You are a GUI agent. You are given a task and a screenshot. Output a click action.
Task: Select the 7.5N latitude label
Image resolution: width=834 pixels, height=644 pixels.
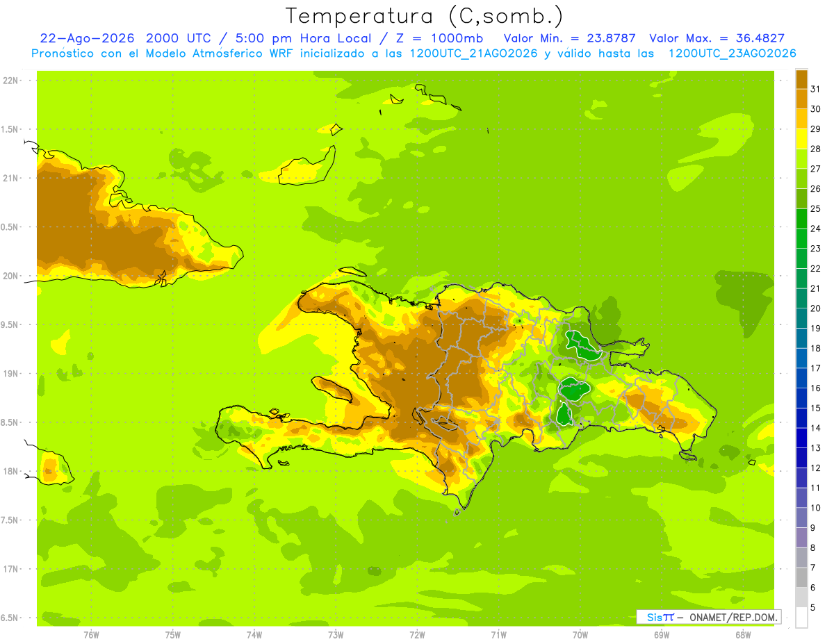coord(9,520)
